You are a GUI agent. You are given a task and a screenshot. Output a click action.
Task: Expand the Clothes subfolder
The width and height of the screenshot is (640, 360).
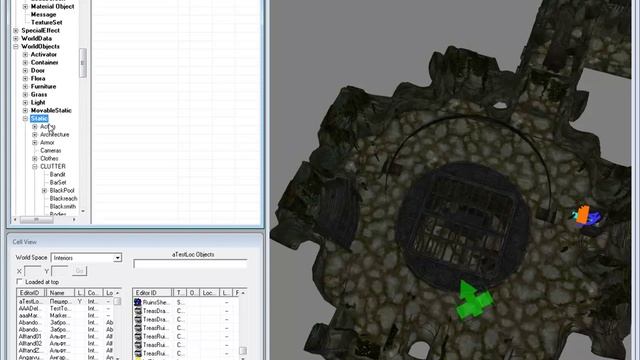click(x=35, y=158)
